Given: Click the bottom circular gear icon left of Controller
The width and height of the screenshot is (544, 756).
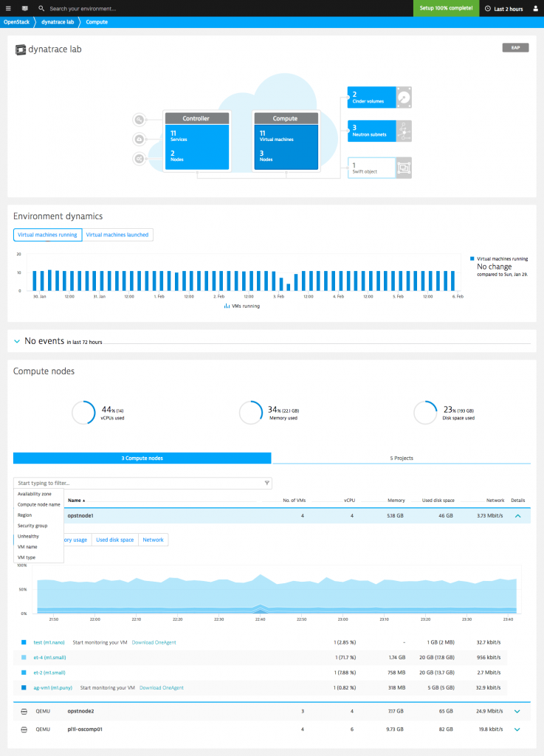Looking at the screenshot, I should [140, 159].
